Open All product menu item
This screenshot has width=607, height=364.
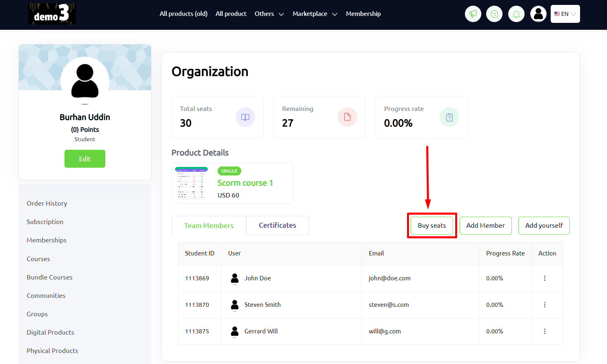[x=231, y=14]
